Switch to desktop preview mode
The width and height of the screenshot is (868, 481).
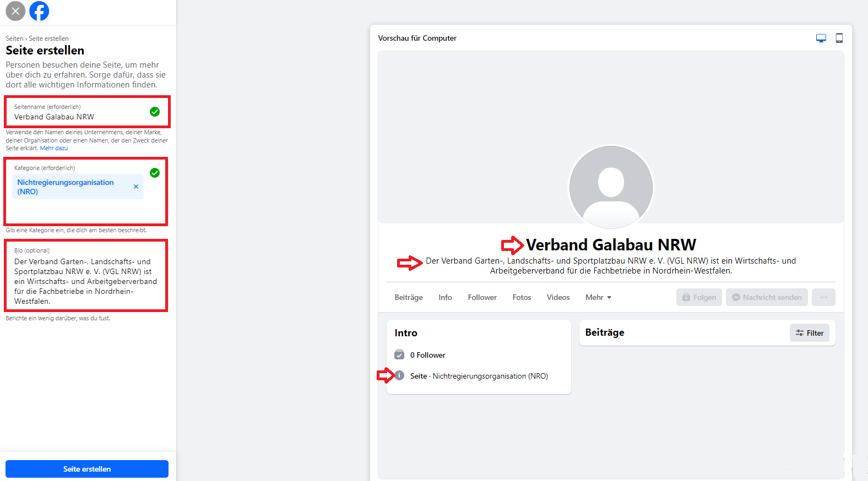click(821, 38)
